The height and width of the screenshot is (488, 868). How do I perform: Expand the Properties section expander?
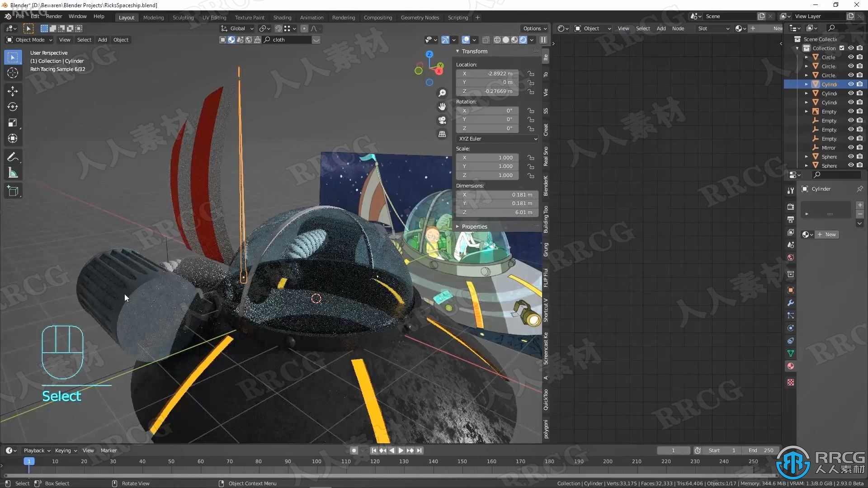[x=459, y=226]
